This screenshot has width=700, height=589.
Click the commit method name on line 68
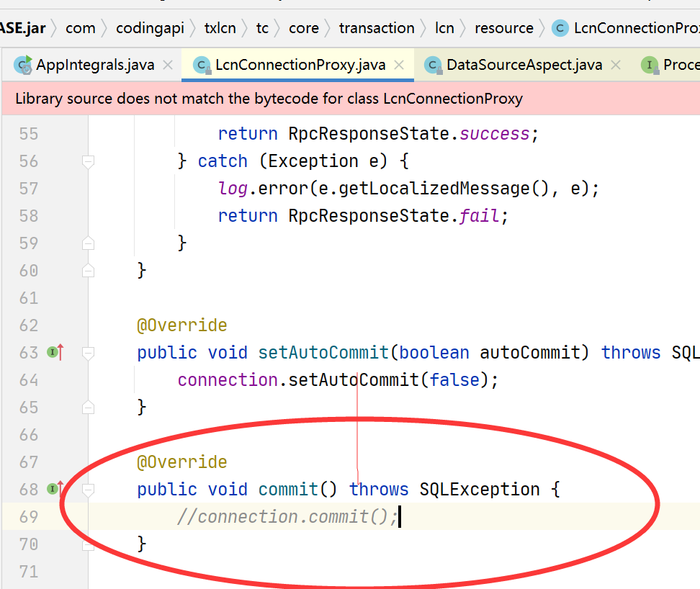288,490
